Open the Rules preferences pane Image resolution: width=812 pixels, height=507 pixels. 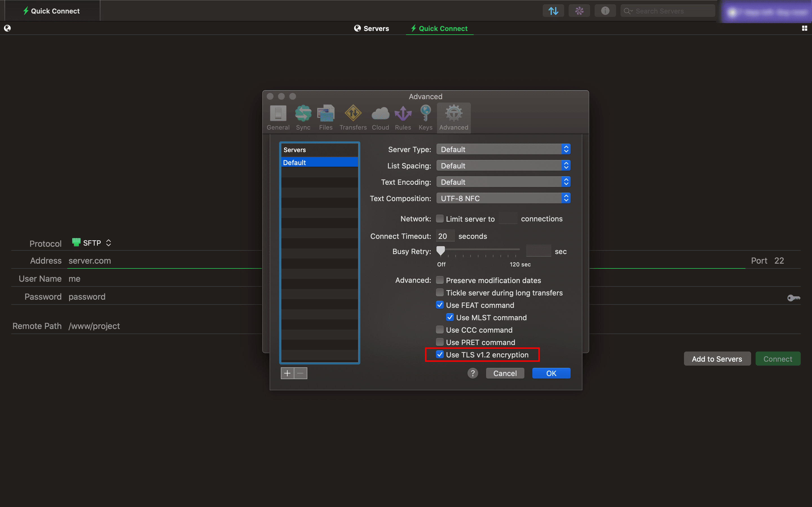coord(403,118)
